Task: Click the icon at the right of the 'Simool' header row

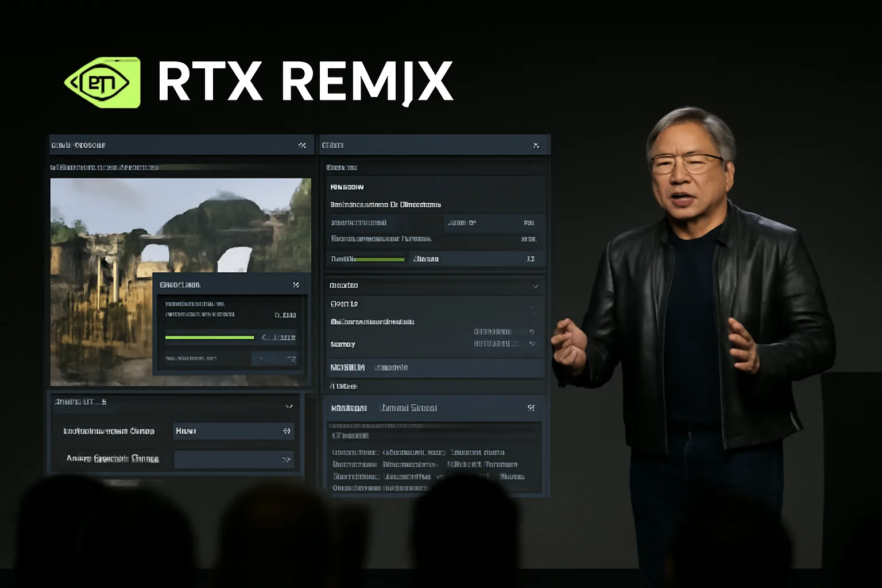Action: click(531, 408)
